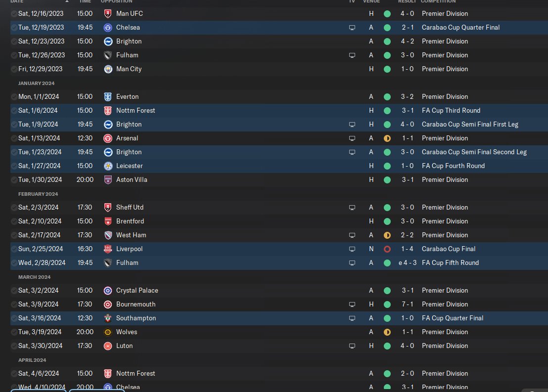Screen dimensions: 548x392
Task: Click the Southampton club badge
Action: (108, 318)
